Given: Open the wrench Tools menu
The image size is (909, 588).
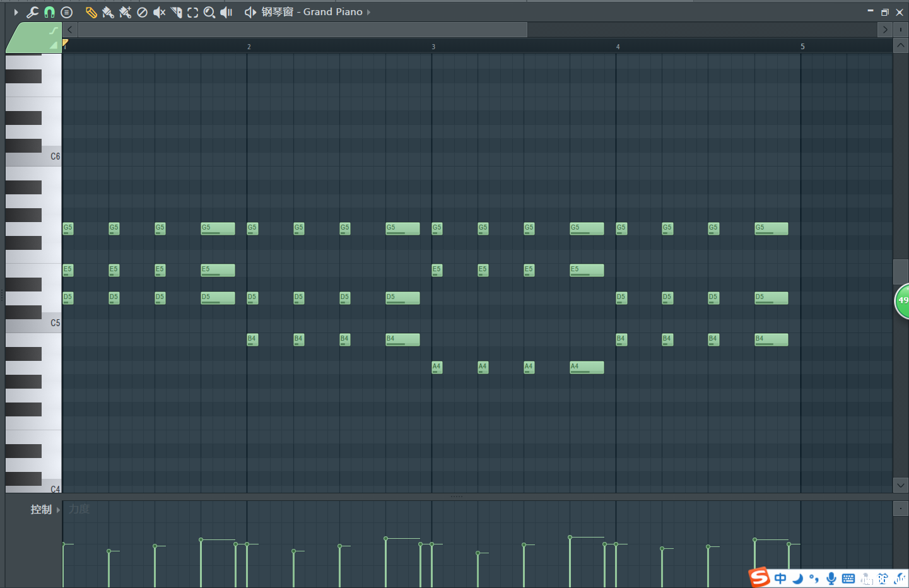Looking at the screenshot, I should [x=32, y=12].
